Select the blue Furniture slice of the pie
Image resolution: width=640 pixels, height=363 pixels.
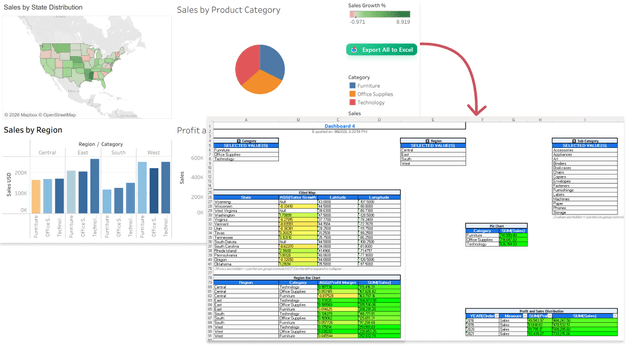[271, 60]
